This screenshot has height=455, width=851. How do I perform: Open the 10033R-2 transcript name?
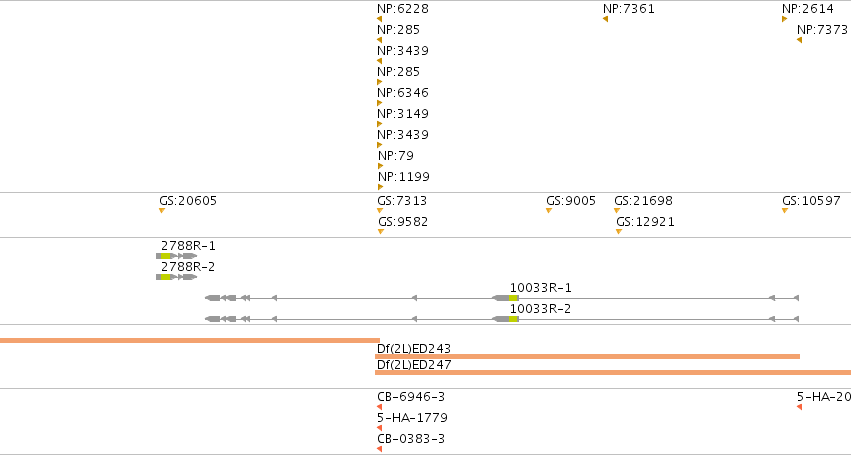(x=541, y=309)
